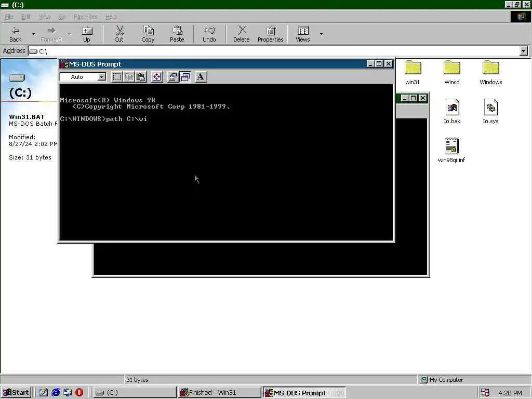Viewport: 532px width, 399px height.
Task: Click the (C:) drive icon in side panel
Action: pos(17,78)
